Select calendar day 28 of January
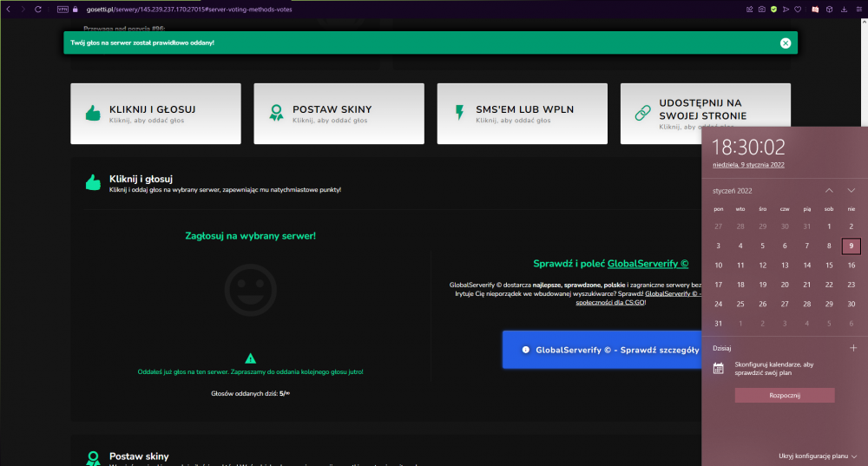 [806, 304]
